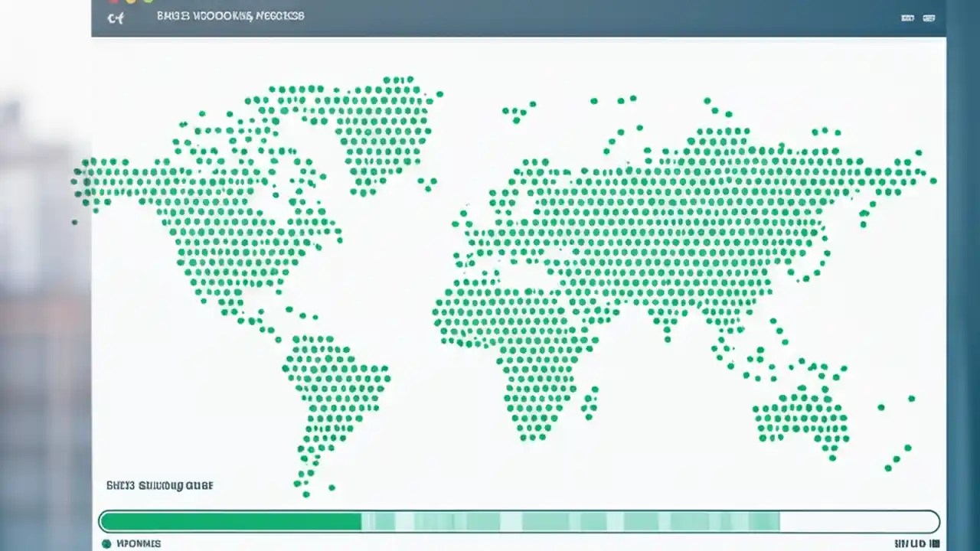The height and width of the screenshot is (551, 980).
Task: Click the green status indicator in the bottom status bar
Action: [x=108, y=543]
